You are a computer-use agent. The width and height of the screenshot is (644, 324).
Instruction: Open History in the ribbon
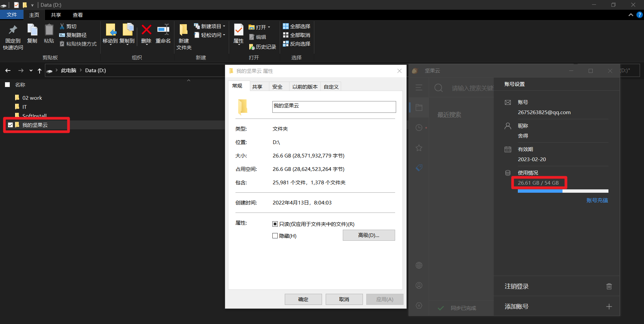click(262, 47)
